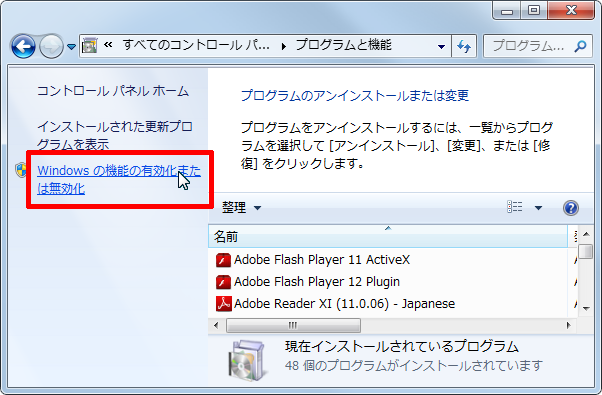Select Adobe Flash Player 12 Plugin entry
This screenshot has width=602, height=395.
click(x=308, y=282)
